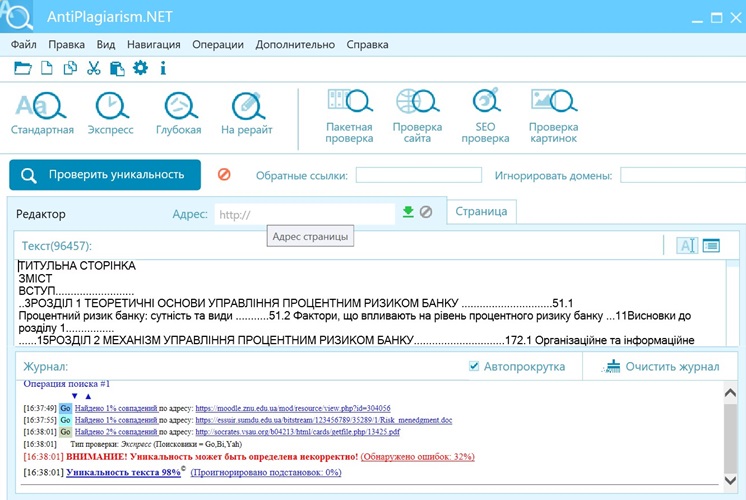Open settings with the gear icon

(x=140, y=68)
